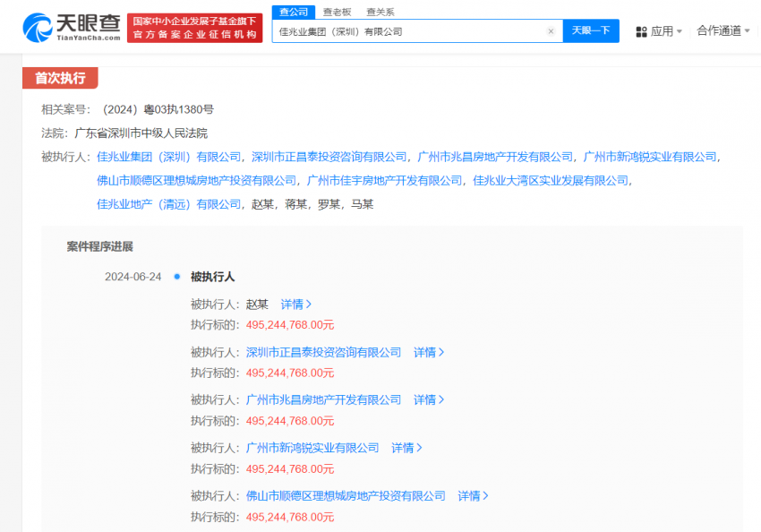The width and height of the screenshot is (761, 532).
Task: Select case number (2024)粤03执1380号 text
Action: (x=157, y=109)
